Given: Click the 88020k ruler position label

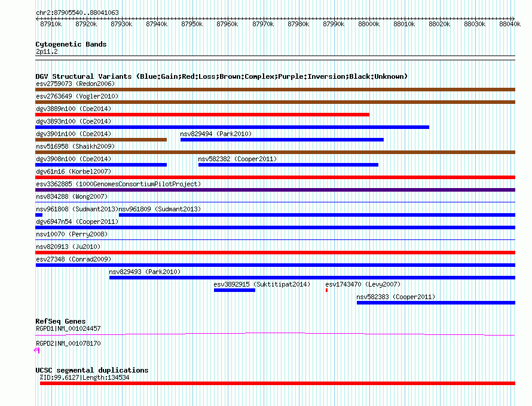Looking at the screenshot, I should point(439,24).
